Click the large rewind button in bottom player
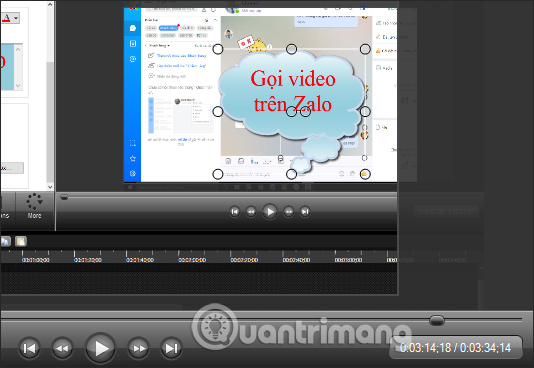Screen dimensions: 534x368 [x=62, y=348]
